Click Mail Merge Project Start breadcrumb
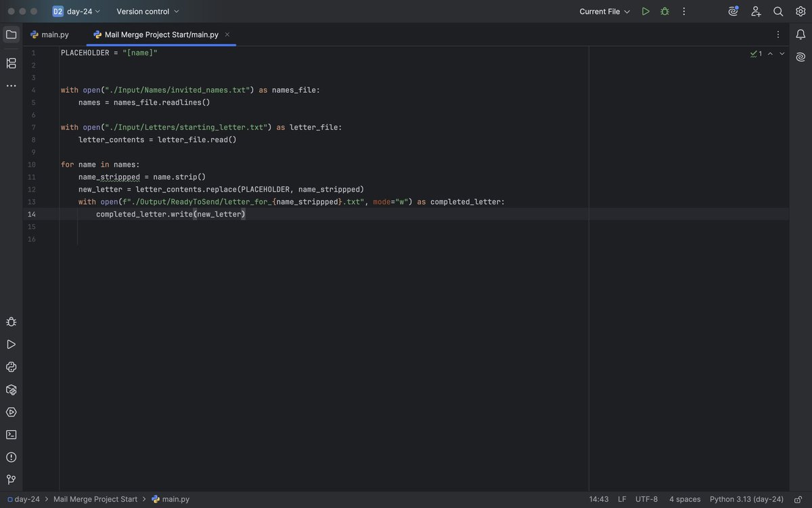This screenshot has height=508, width=812. point(95,499)
